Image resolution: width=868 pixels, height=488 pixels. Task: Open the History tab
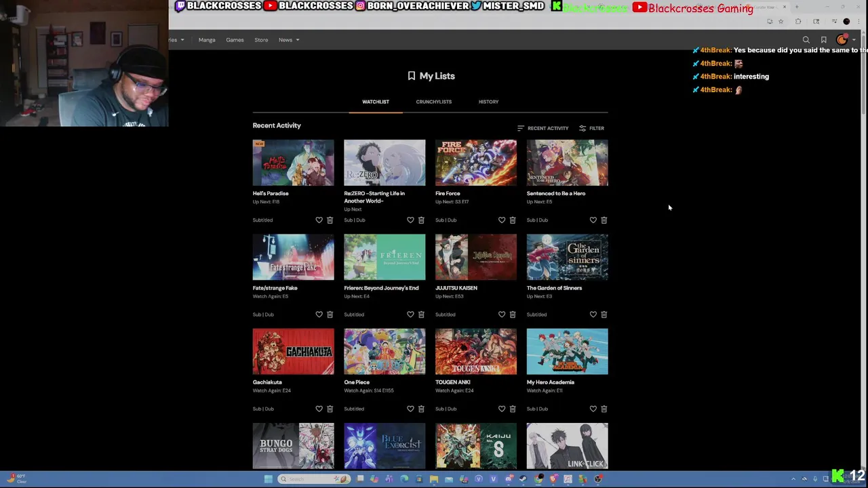(488, 102)
